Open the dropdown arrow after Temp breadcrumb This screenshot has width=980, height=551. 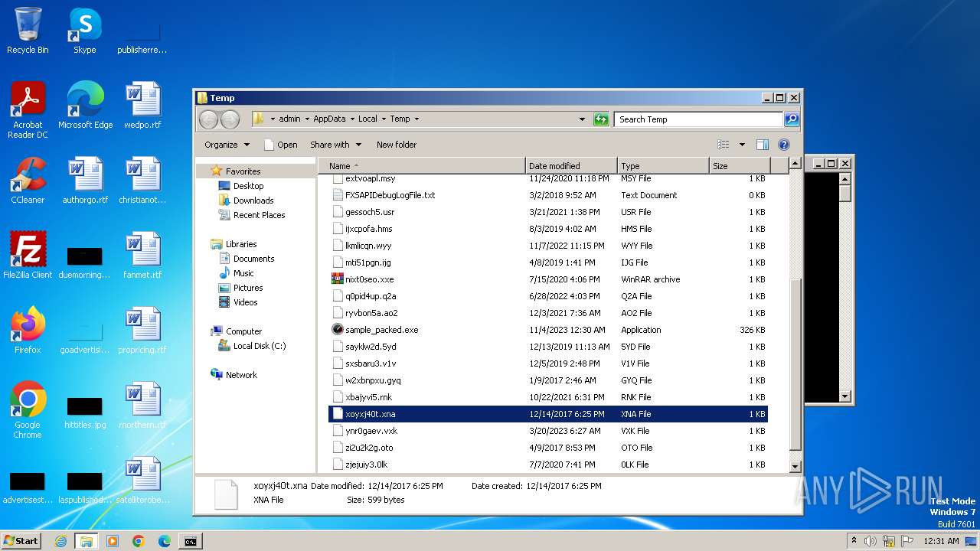[416, 119]
